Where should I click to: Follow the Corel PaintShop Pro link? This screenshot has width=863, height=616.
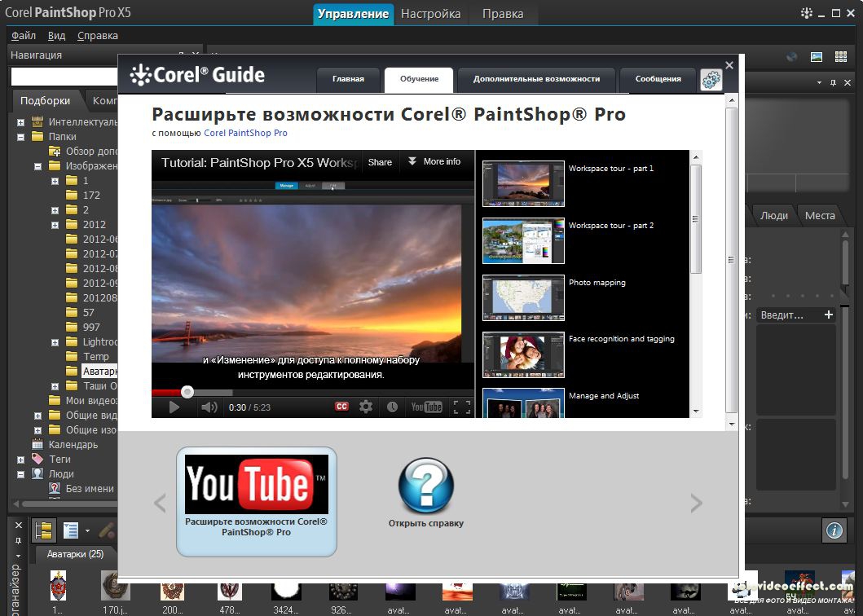click(245, 133)
